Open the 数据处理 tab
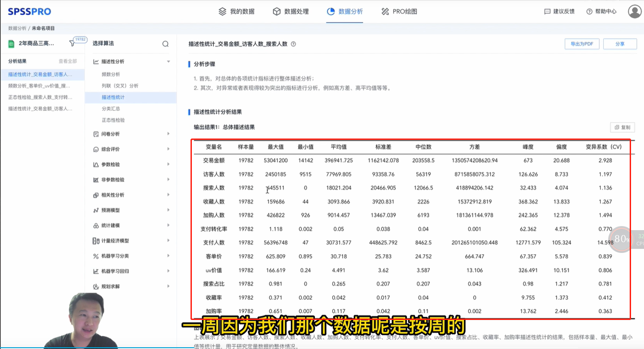The image size is (644, 349). 290,12
